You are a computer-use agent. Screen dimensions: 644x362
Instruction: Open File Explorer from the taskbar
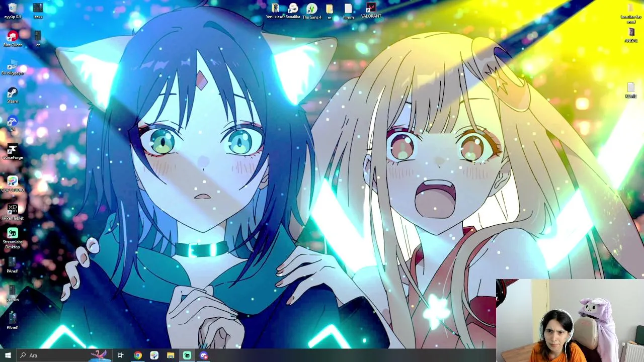171,355
